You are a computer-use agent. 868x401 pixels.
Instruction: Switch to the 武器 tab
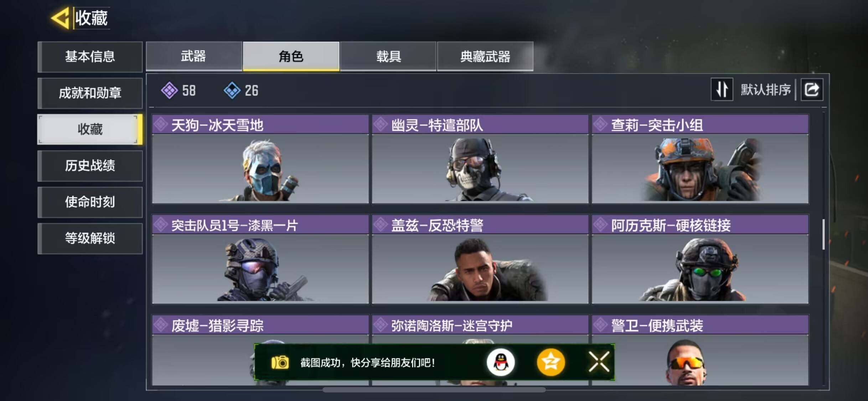[194, 56]
